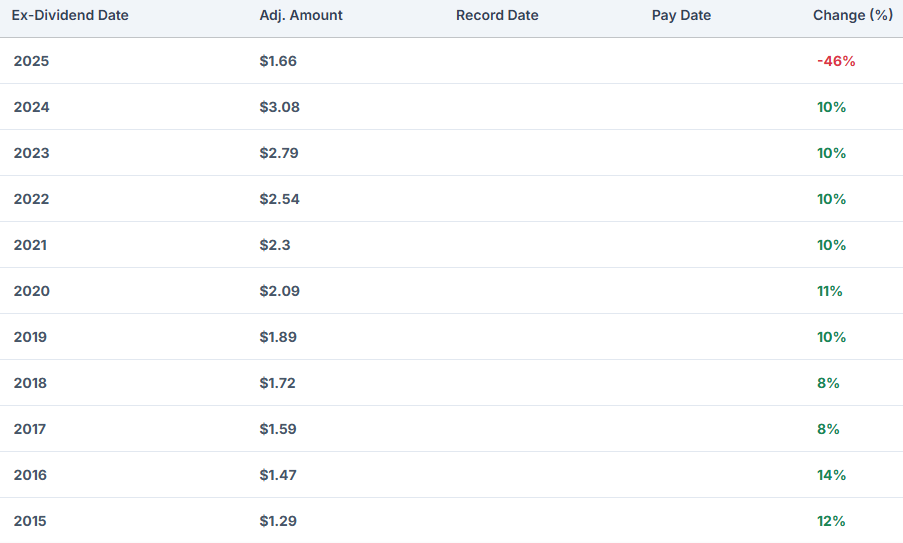Image resolution: width=903 pixels, height=543 pixels.
Task: Select the $1.89 amount for 2019
Action: click(x=278, y=337)
